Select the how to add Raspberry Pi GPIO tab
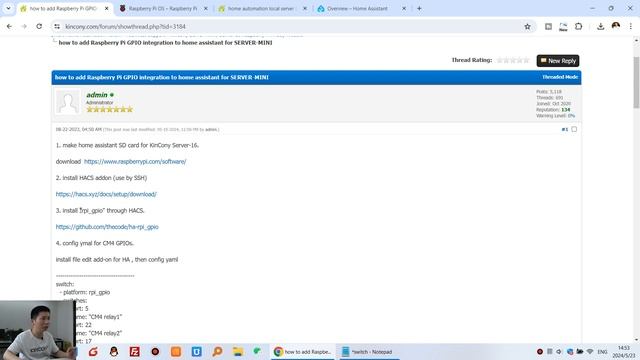 pos(63,8)
